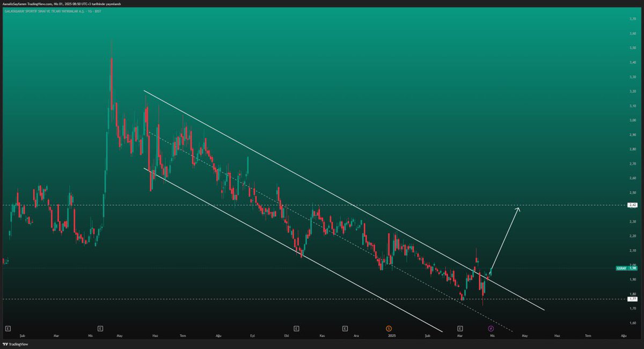644x349 pixels.
Task: Click the 2,30 price scale label
Action: coord(633,222)
